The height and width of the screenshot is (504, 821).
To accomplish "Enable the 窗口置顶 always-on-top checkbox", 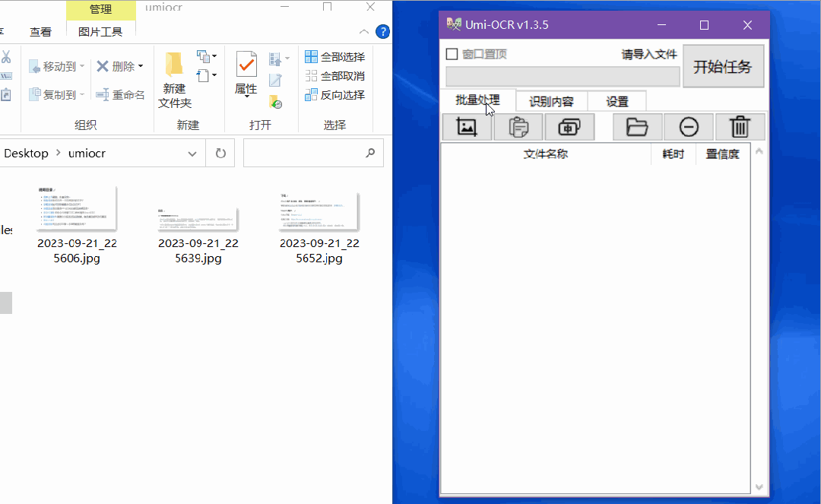I will coord(452,54).
